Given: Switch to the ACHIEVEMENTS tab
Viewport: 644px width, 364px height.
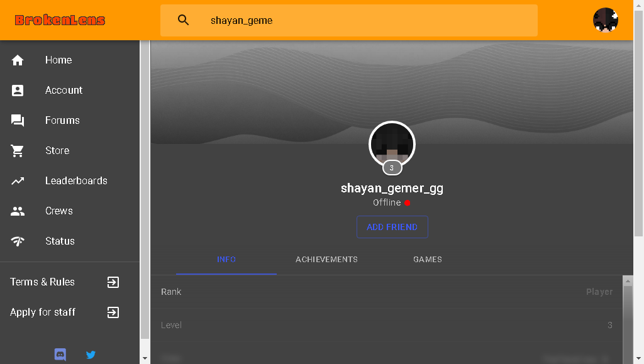Looking at the screenshot, I should [326, 260].
